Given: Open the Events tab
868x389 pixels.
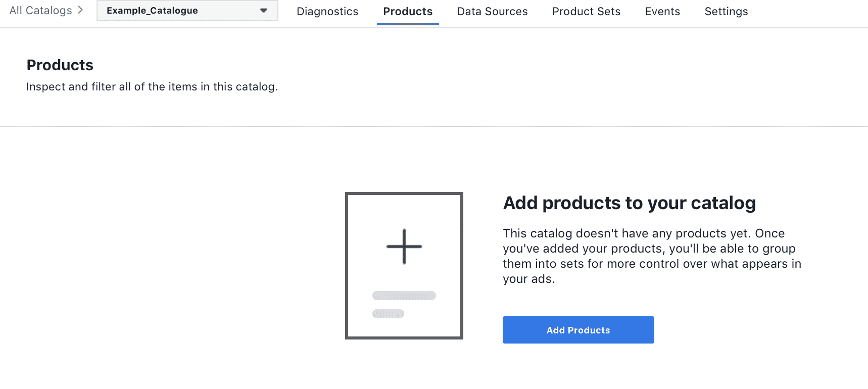Looking at the screenshot, I should (662, 12).
